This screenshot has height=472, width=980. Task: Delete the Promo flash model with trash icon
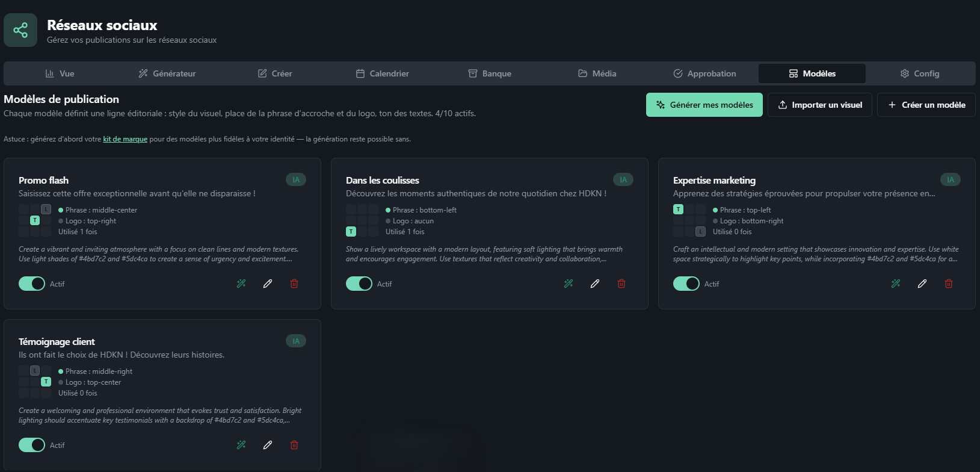(294, 284)
